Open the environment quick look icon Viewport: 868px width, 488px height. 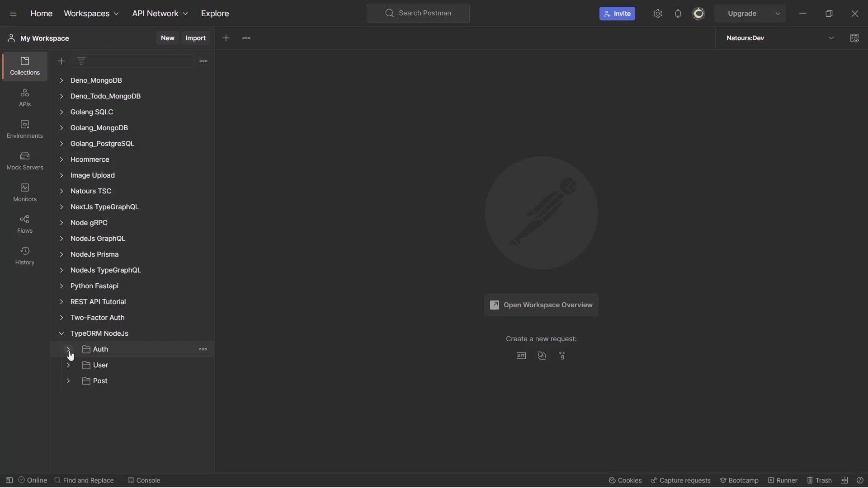[x=854, y=38]
